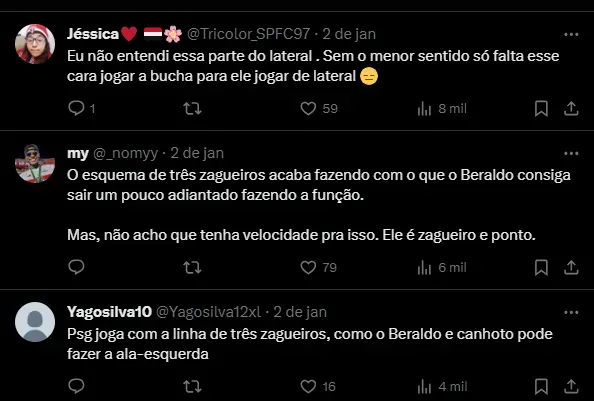
Task: Bookmark Yagosilva10's tweet
Action: click(x=541, y=387)
